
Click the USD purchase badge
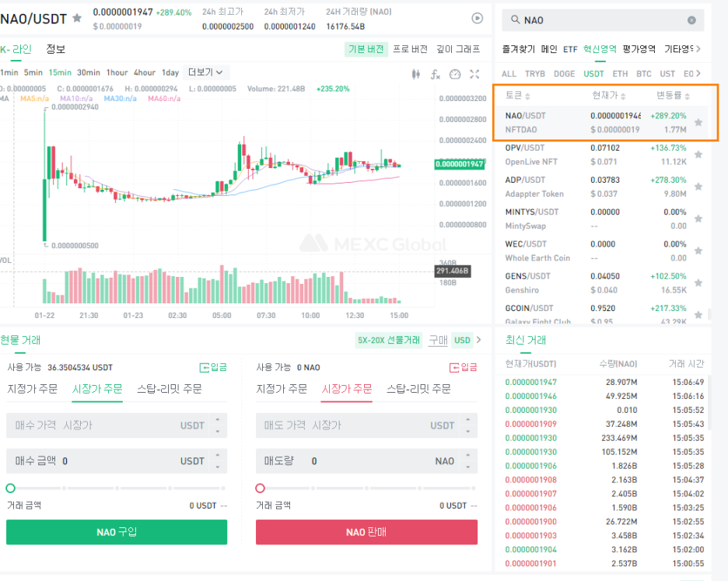pos(462,340)
